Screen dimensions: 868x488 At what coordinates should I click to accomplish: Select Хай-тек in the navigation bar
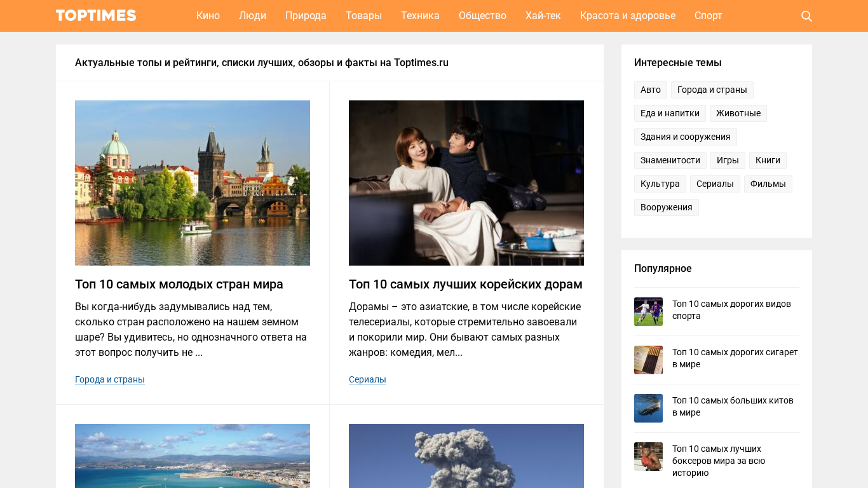tap(543, 16)
